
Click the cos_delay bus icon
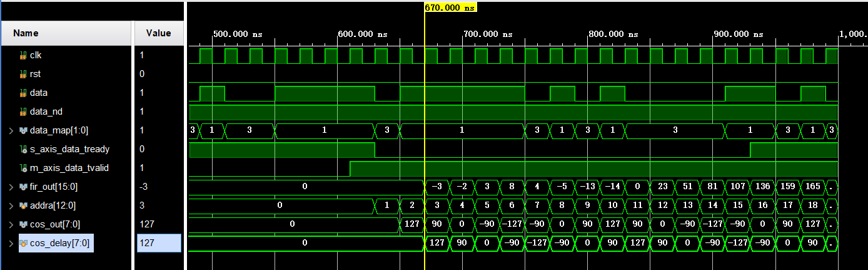point(23,243)
